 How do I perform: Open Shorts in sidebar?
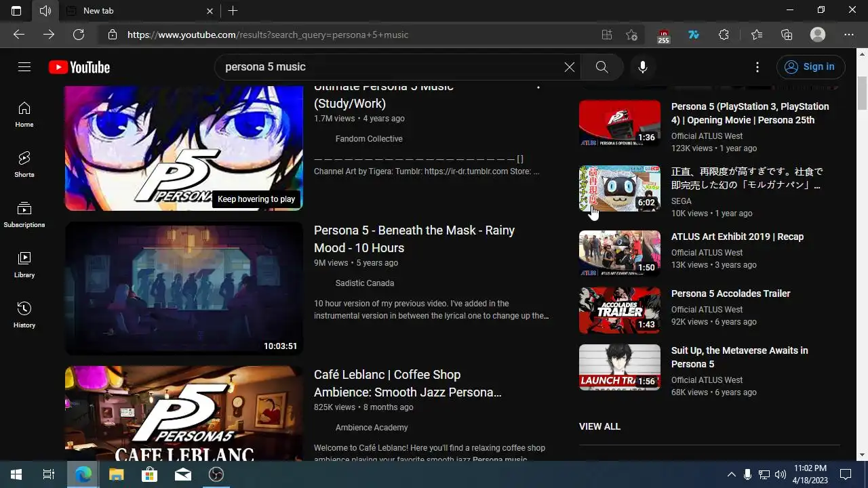(x=24, y=165)
